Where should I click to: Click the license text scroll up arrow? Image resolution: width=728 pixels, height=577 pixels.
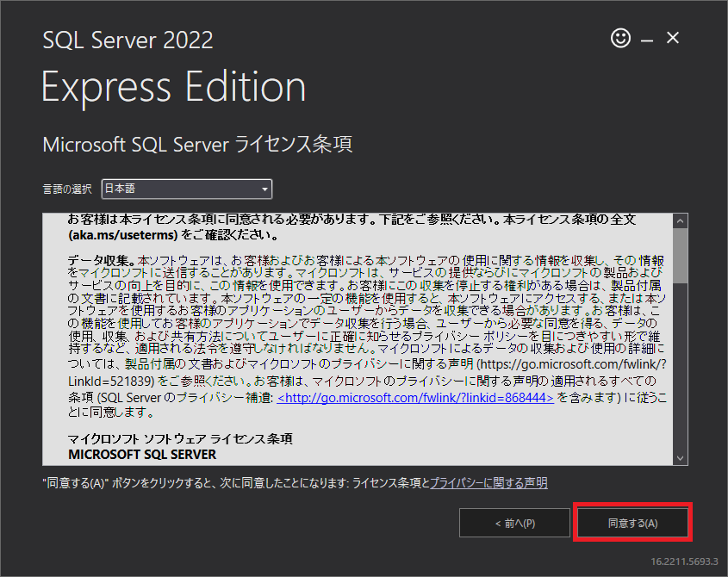[x=680, y=221]
